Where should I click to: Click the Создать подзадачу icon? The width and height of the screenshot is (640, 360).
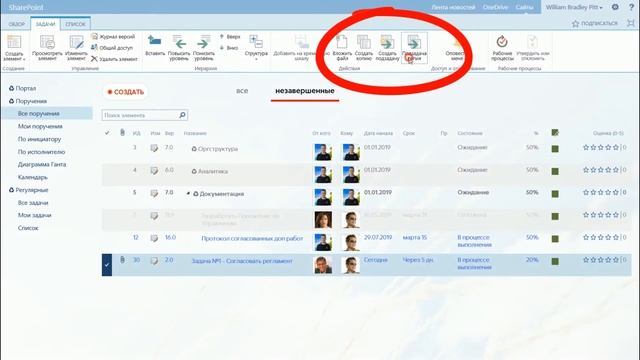(x=387, y=42)
